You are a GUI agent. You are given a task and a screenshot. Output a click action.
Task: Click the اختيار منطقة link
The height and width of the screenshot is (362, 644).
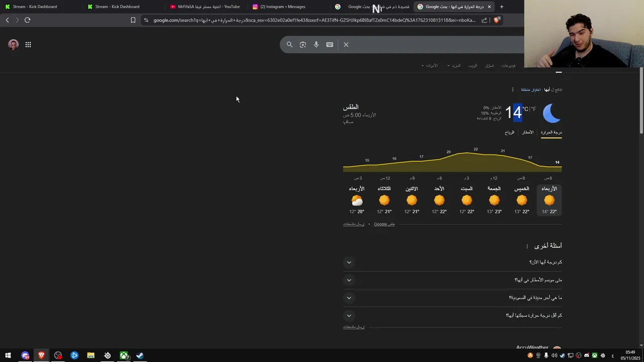[530, 89]
